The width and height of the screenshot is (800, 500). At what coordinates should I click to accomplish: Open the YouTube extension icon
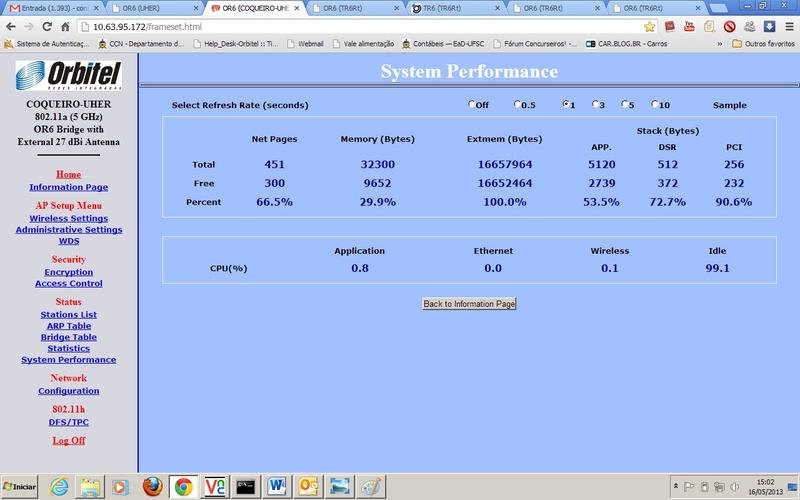(689, 27)
